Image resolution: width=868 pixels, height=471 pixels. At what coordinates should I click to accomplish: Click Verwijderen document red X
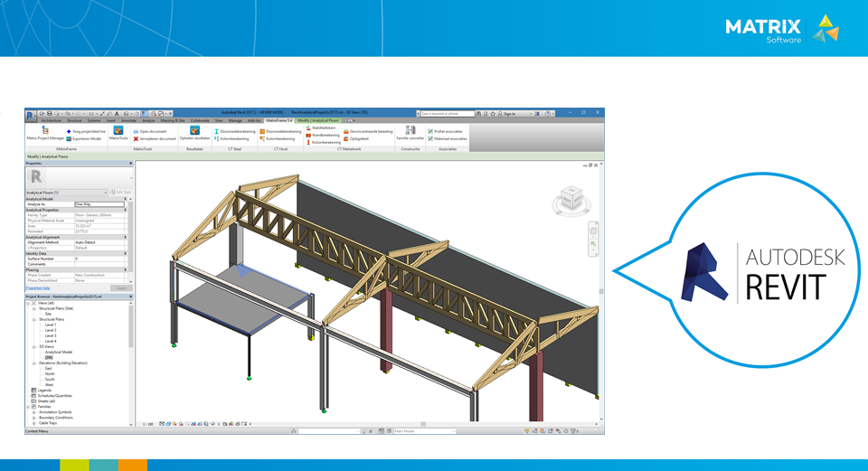pos(136,139)
